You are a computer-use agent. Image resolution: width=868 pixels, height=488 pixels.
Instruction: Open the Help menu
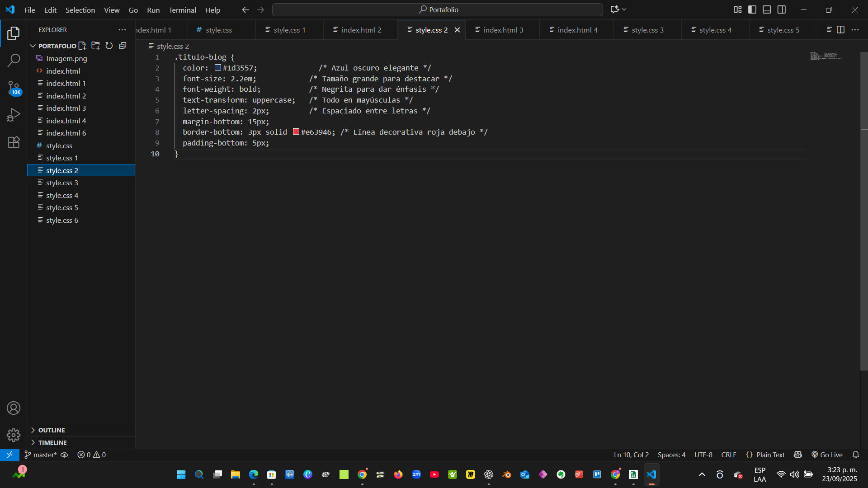coord(212,10)
